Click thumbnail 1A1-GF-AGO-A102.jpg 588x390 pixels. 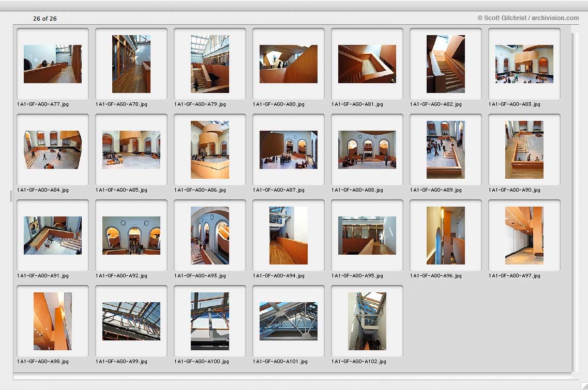[367, 321]
